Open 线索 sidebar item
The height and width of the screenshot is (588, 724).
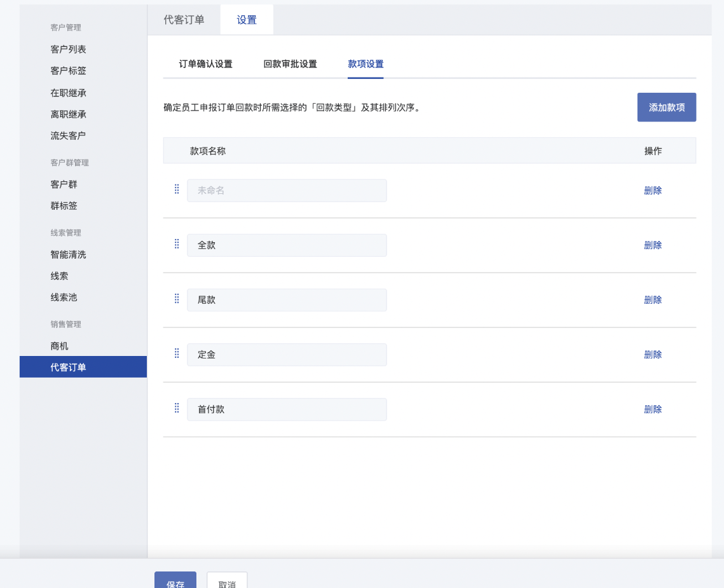59,276
